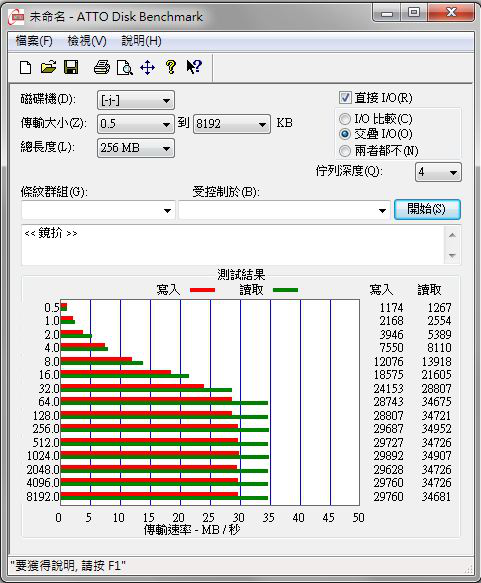The height and width of the screenshot is (583, 481).
Task: Open the 檔案(F) menu
Action: (x=34, y=41)
